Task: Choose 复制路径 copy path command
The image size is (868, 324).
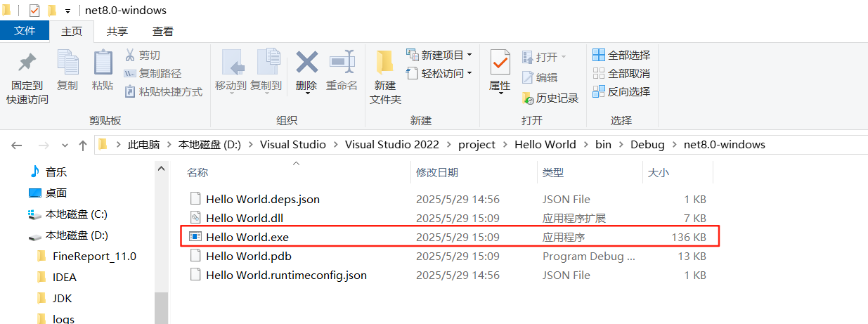Action: [153, 73]
